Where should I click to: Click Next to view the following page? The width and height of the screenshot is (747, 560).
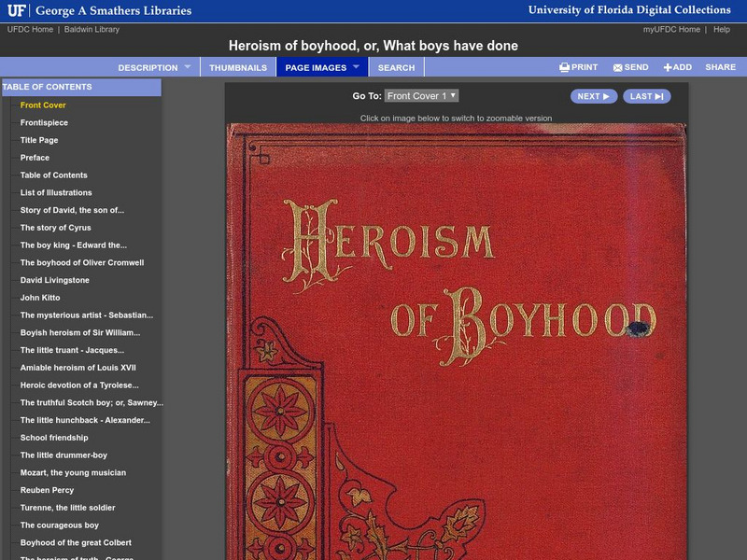tap(594, 96)
